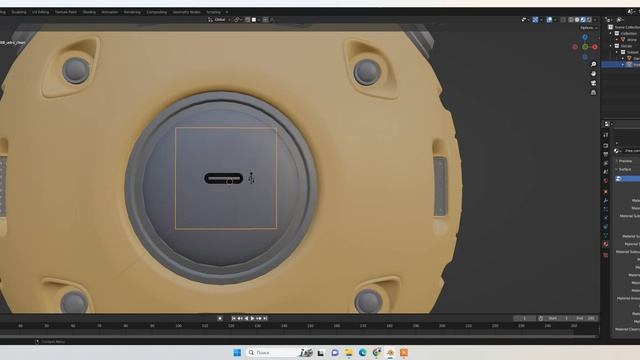Open the Texture properties tab
The width and height of the screenshot is (640, 360).
[606, 255]
